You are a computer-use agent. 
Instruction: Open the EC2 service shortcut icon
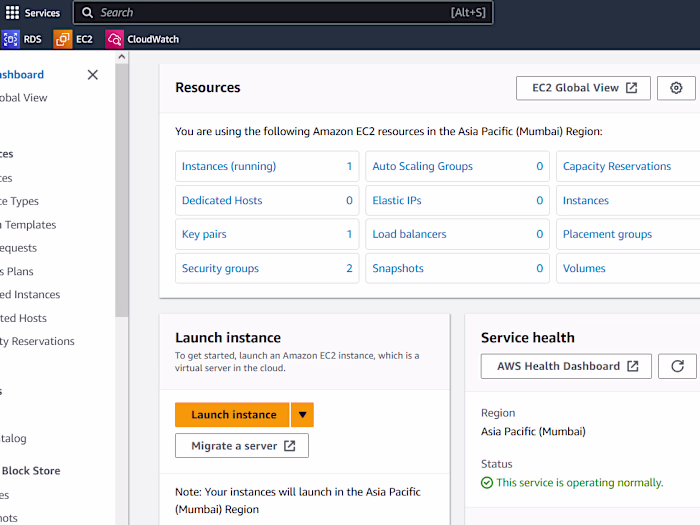(x=62, y=39)
